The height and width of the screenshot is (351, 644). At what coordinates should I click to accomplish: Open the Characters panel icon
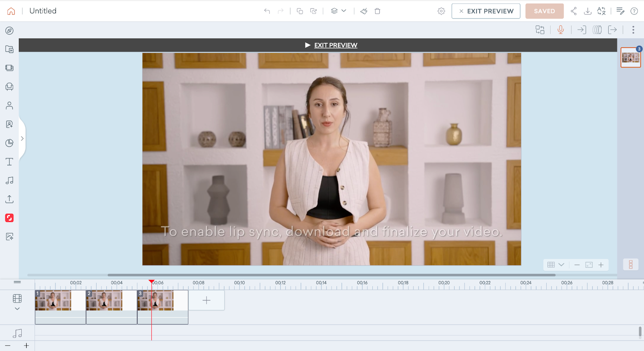tap(9, 105)
